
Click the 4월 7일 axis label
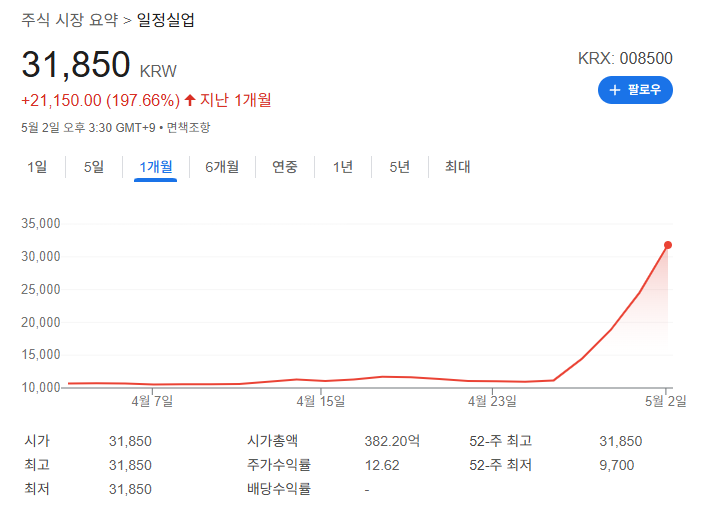pos(152,401)
